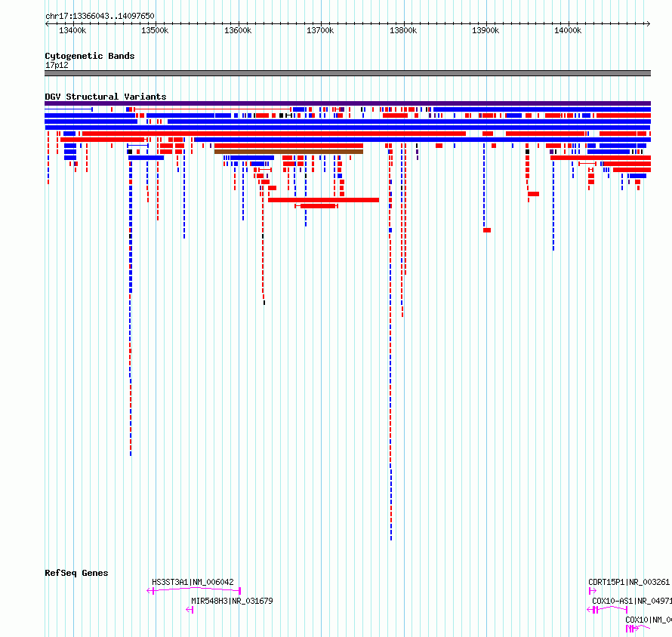Select the Cytogenetic Bands track title
The image size is (672, 637).
pos(90,56)
